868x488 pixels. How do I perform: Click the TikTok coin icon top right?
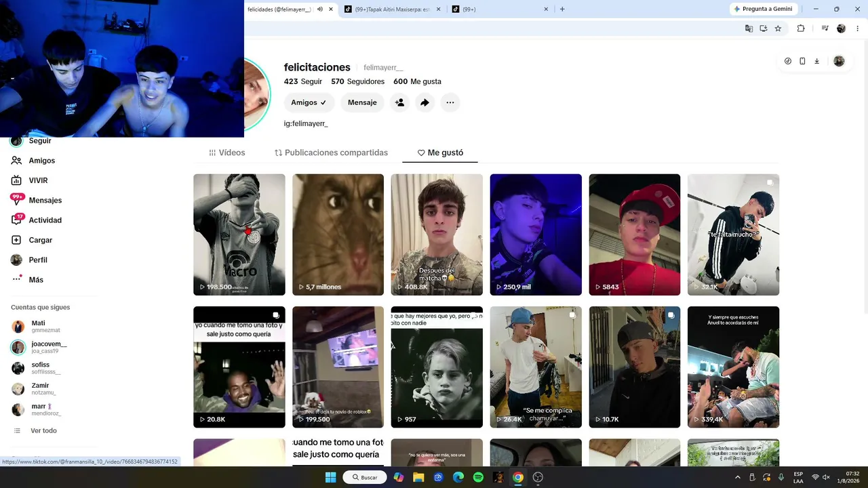click(x=787, y=61)
